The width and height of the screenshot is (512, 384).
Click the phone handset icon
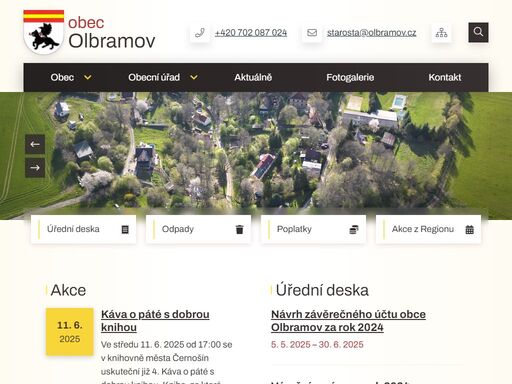pyautogui.click(x=200, y=33)
